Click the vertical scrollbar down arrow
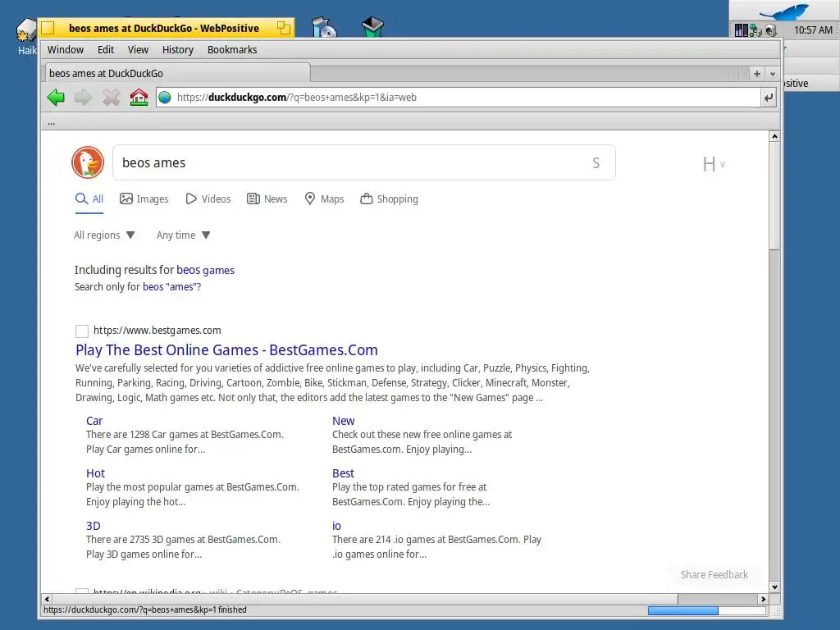Image resolution: width=840 pixels, height=630 pixels. tap(774, 587)
